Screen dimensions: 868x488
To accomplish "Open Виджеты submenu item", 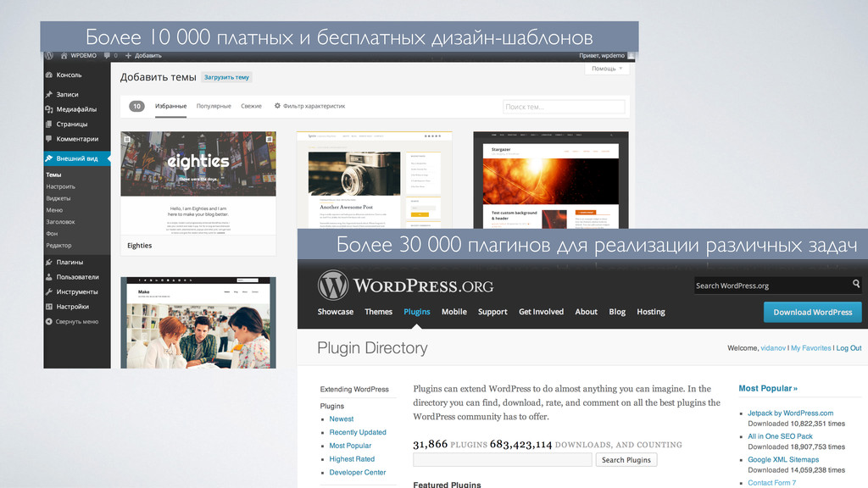I will pos(58,198).
